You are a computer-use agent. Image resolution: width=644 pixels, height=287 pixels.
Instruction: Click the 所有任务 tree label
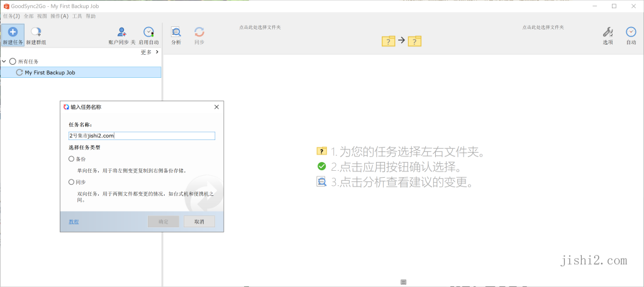point(28,62)
